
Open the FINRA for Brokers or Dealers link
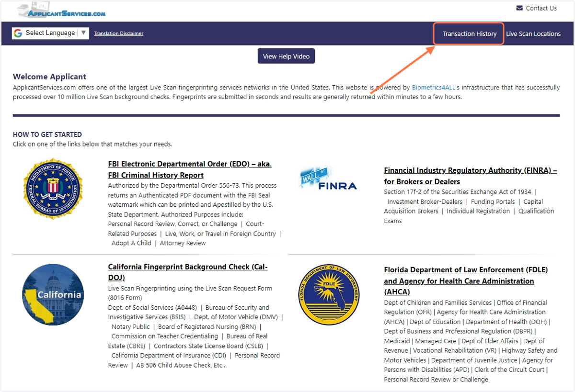click(x=471, y=176)
